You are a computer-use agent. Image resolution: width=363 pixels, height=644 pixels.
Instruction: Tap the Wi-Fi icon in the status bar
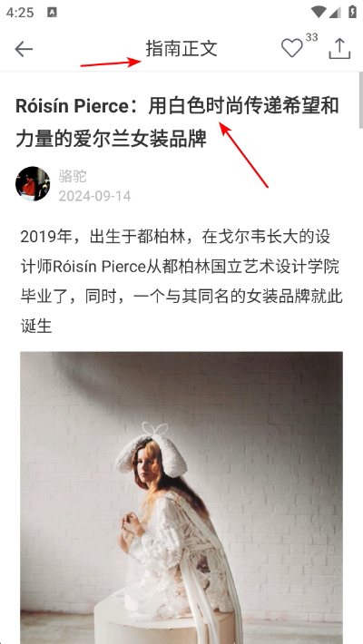[x=319, y=12]
